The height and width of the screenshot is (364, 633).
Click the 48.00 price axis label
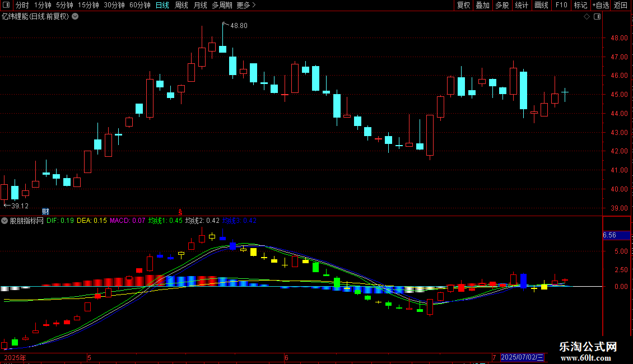tap(619, 38)
